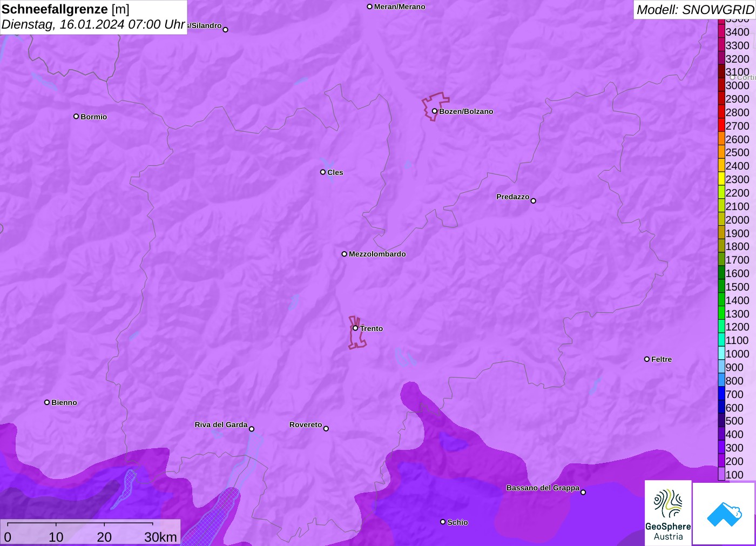Click the Trento city label

pos(372,328)
